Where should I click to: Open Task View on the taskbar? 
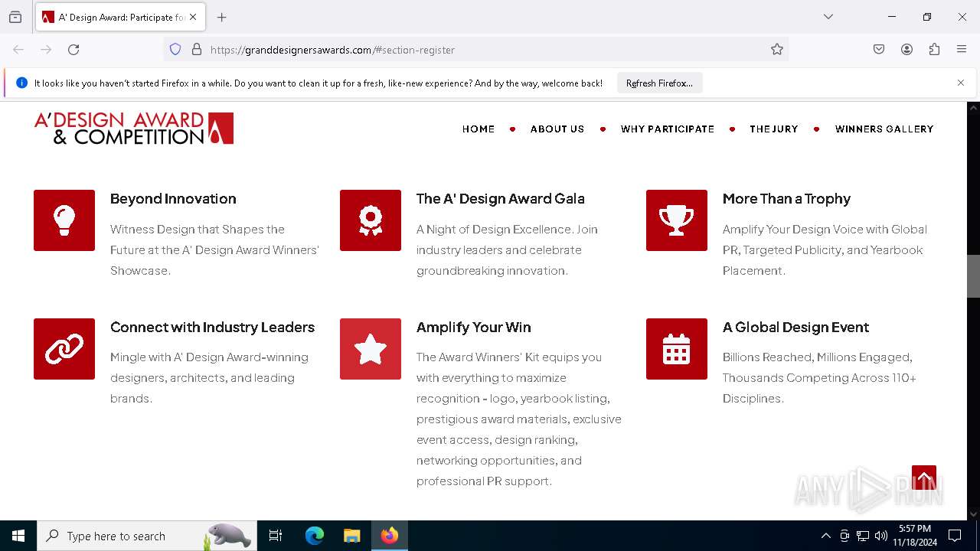point(276,536)
